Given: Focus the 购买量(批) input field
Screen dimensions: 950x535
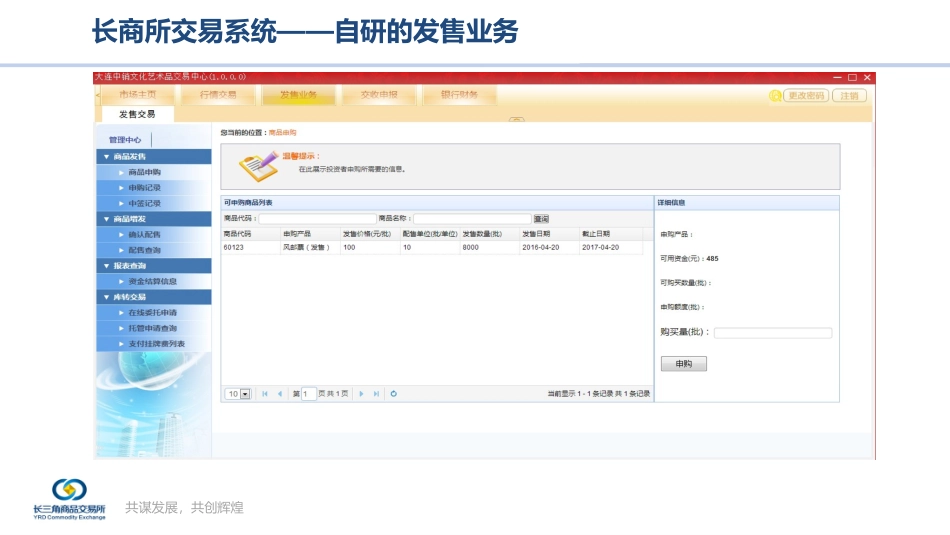Looking at the screenshot, I should point(773,333).
